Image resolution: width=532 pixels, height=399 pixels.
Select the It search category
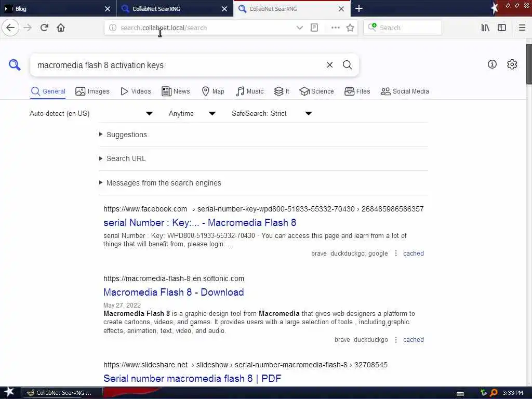282,91
